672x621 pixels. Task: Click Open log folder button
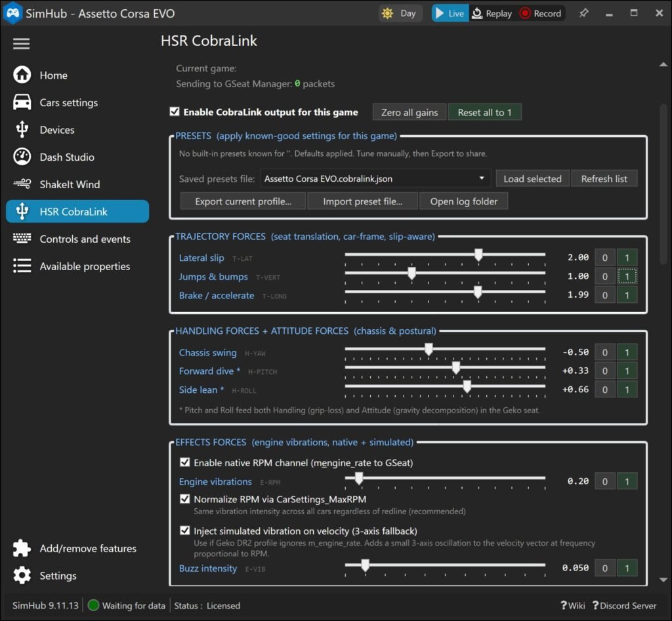click(x=464, y=201)
